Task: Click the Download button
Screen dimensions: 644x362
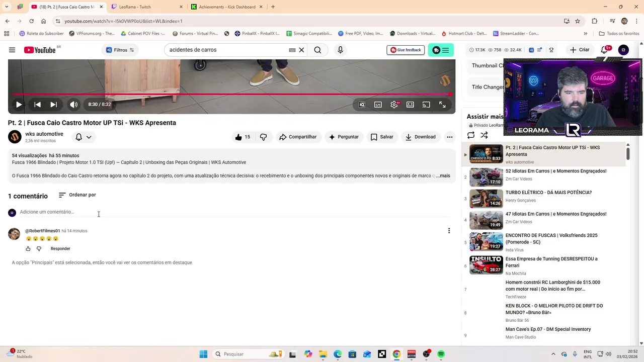Action: 421,137
